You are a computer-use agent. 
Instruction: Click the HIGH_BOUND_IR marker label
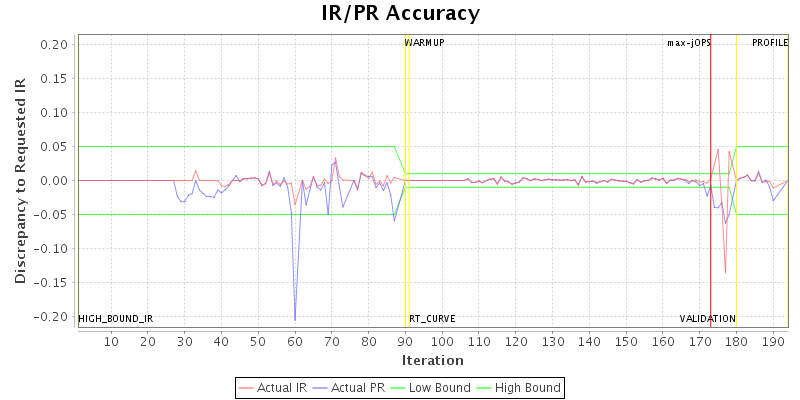coord(116,319)
